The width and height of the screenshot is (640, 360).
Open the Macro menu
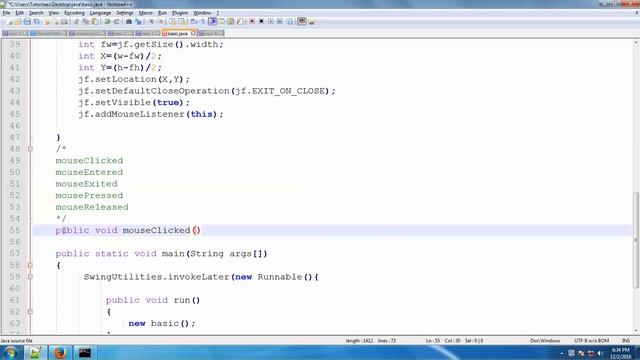[146, 13]
